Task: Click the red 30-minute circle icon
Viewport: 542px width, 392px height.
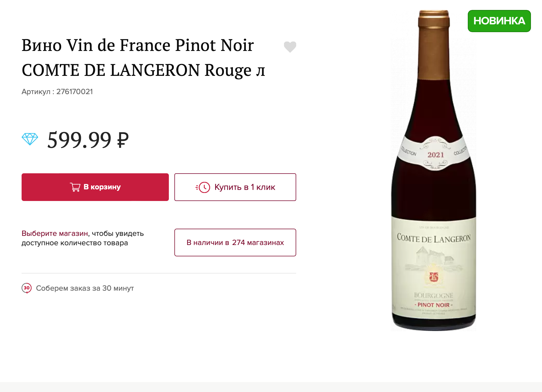Action: click(27, 288)
